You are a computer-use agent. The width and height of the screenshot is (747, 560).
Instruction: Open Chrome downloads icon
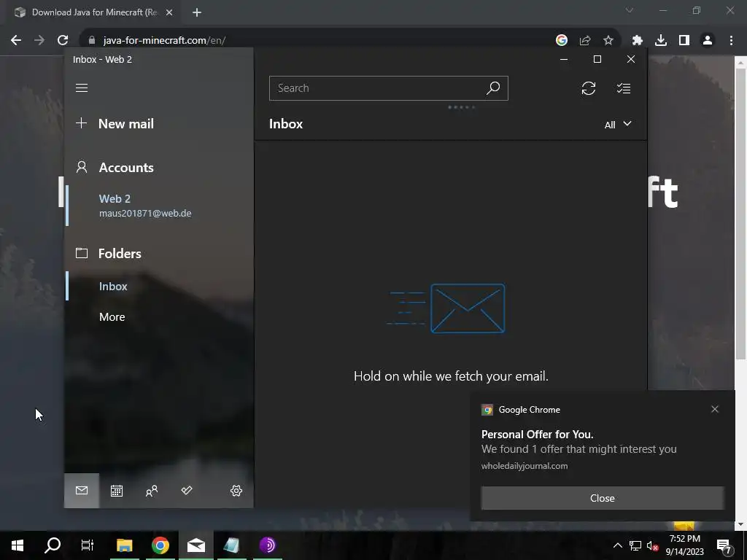(x=661, y=41)
